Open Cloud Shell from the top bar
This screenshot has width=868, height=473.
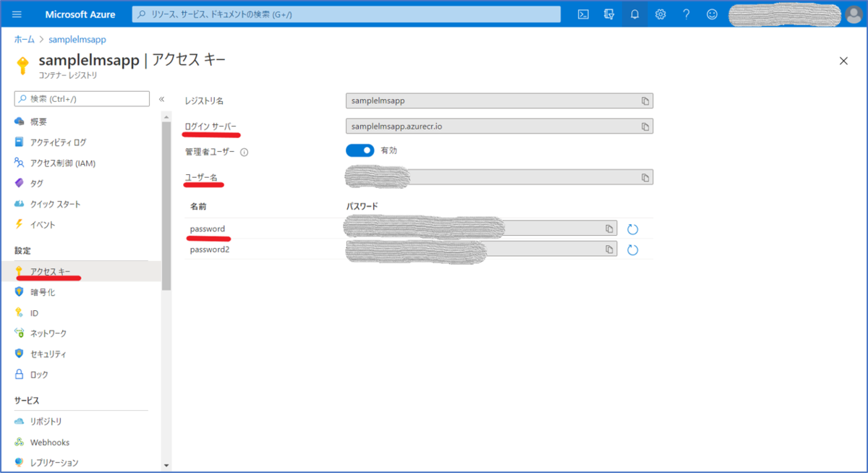coord(583,14)
